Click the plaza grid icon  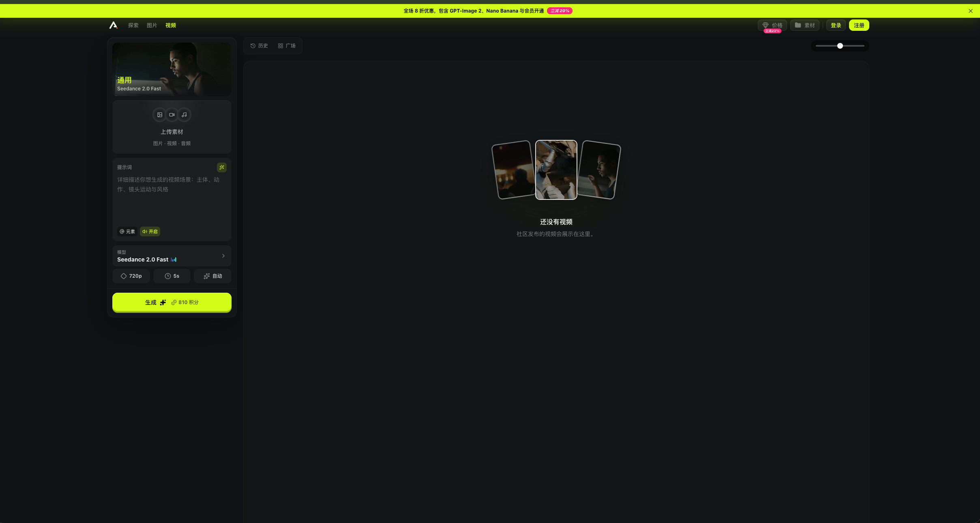tap(281, 46)
